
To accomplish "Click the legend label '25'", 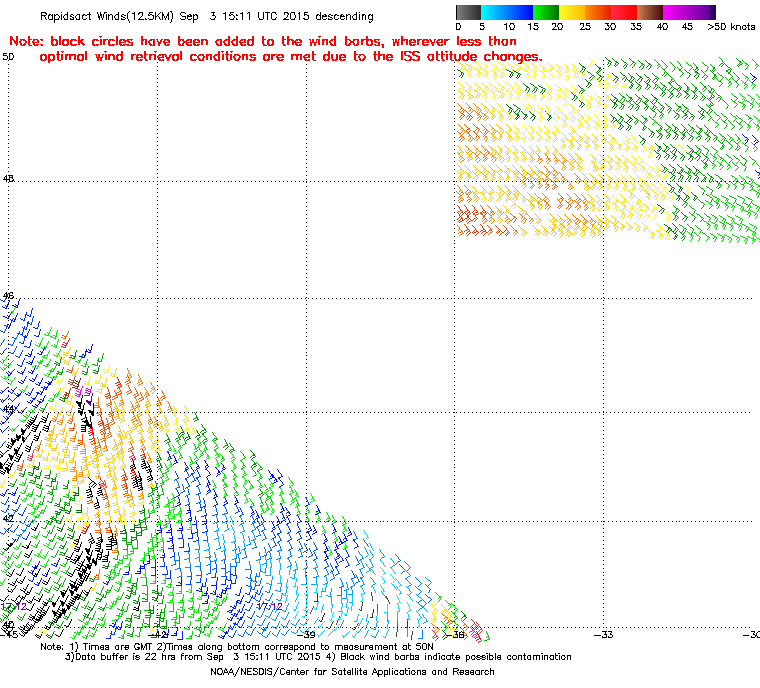I will pyautogui.click(x=585, y=27).
